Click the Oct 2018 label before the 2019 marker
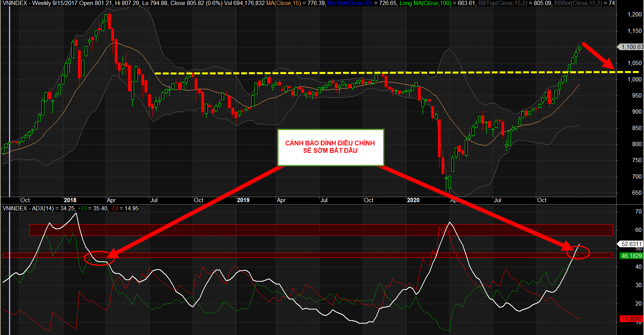 pyautogui.click(x=199, y=200)
